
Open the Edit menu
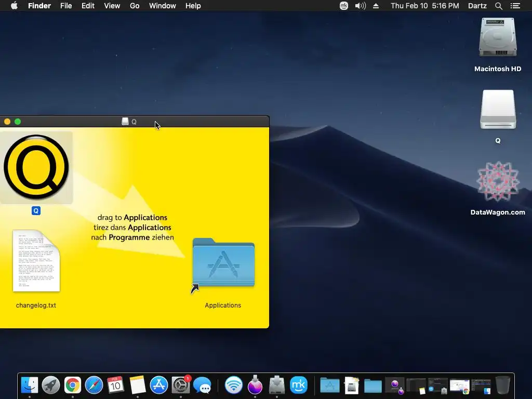click(88, 6)
